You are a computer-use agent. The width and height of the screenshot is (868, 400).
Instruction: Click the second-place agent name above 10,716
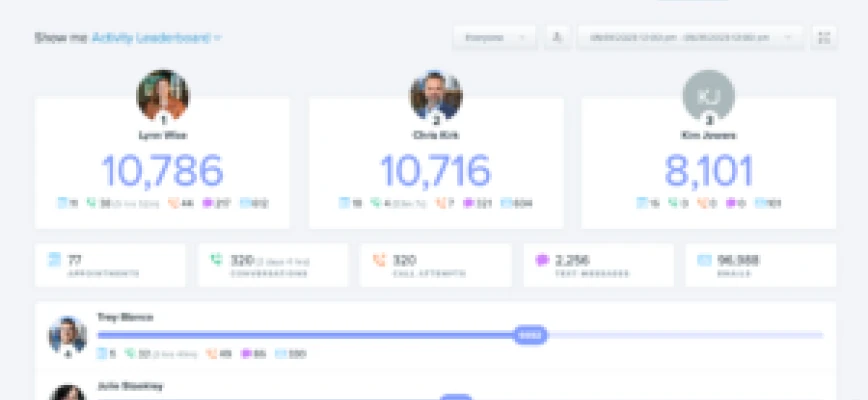click(436, 136)
